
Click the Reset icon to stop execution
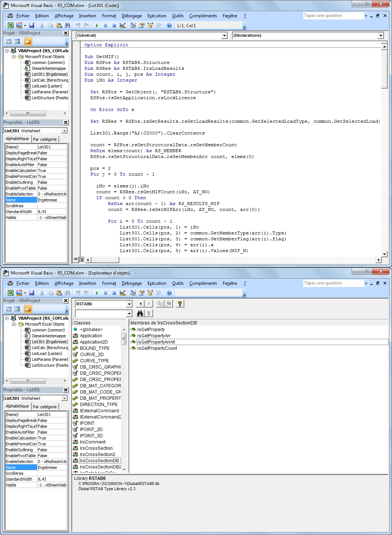point(114,25)
